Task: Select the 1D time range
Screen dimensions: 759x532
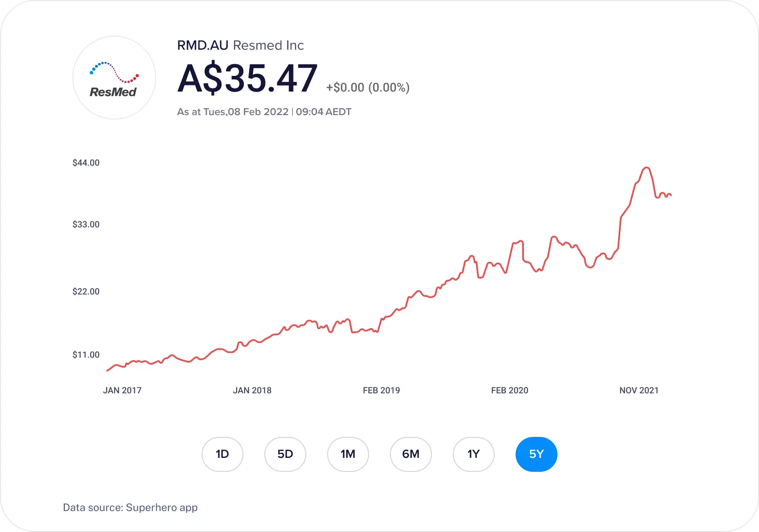Action: [x=222, y=454]
